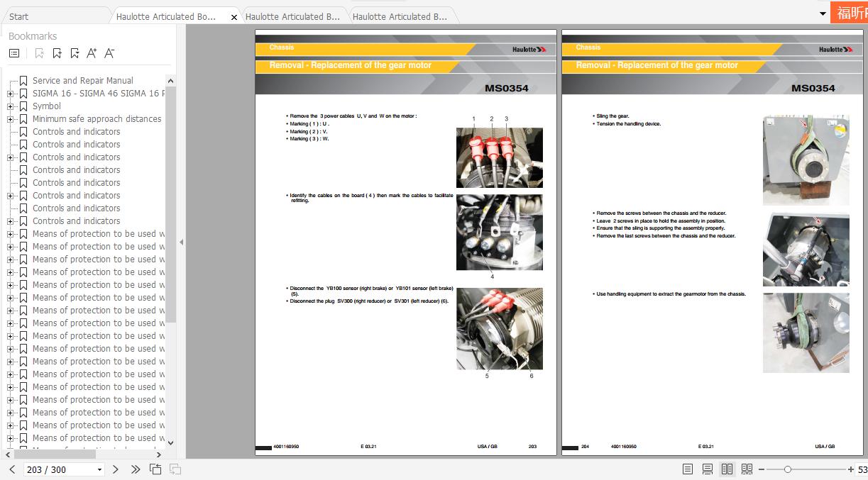Screen dimensions: 868x480
Task: Open the Service and Repair Manual bookmark
Action: pos(82,81)
